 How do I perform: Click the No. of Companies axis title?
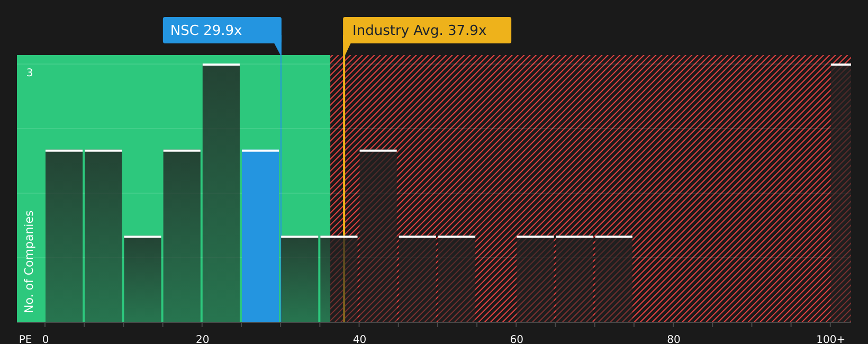coord(29,261)
